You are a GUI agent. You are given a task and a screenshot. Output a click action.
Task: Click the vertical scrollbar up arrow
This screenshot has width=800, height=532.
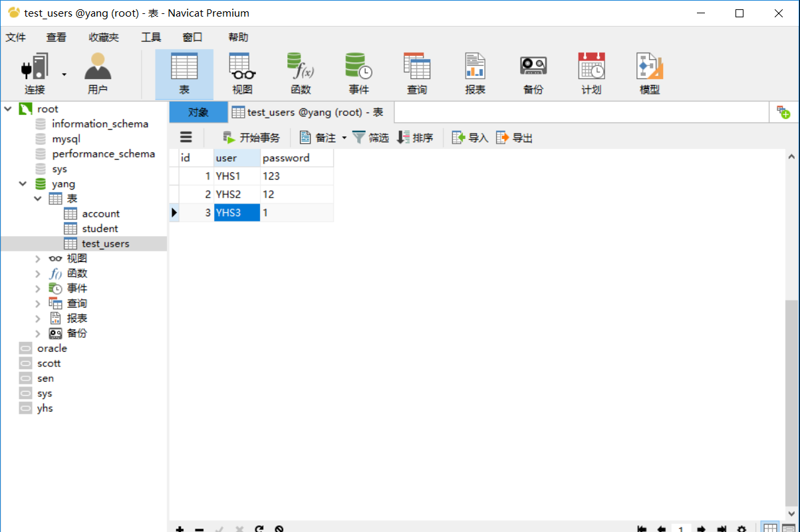point(791,157)
